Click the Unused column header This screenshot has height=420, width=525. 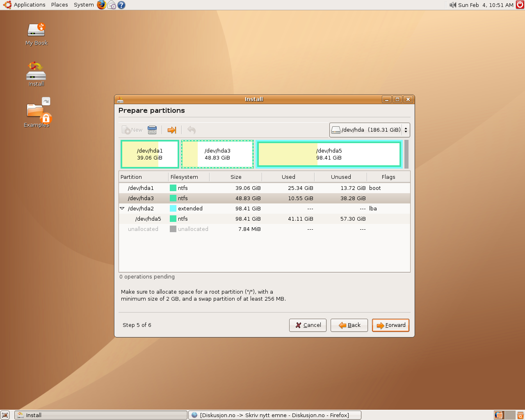[x=341, y=177]
